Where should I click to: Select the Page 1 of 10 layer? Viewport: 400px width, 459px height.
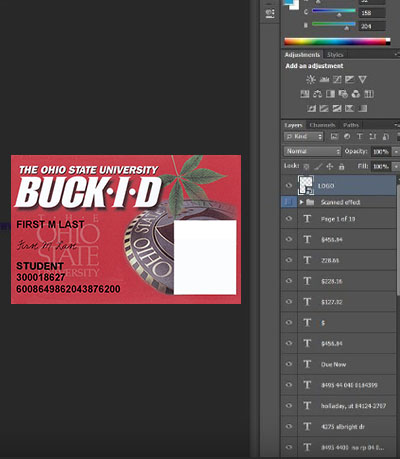tap(338, 219)
